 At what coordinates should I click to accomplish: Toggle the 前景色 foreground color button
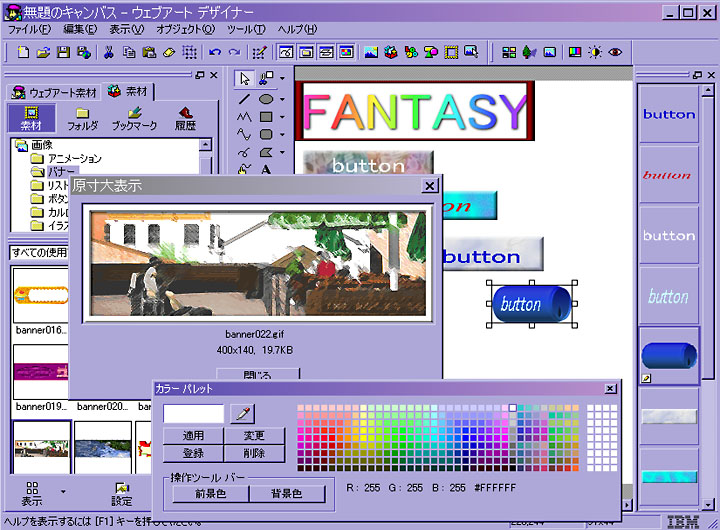click(x=209, y=493)
